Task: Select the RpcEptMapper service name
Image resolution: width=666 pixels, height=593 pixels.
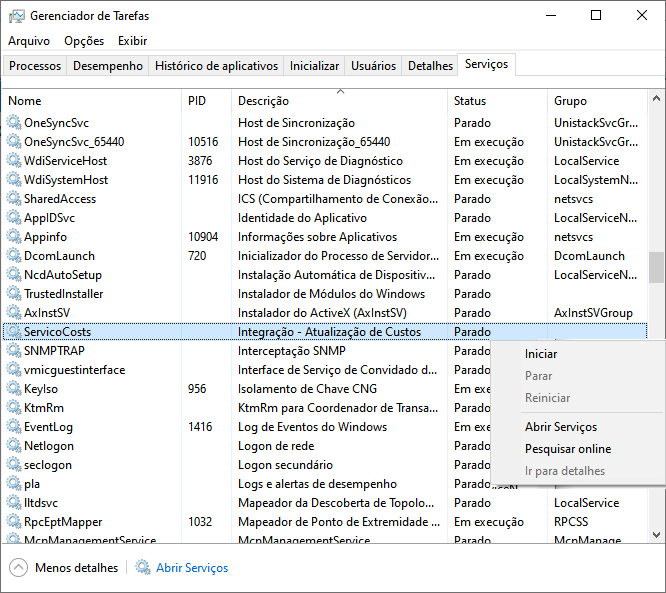Action: click(63, 522)
